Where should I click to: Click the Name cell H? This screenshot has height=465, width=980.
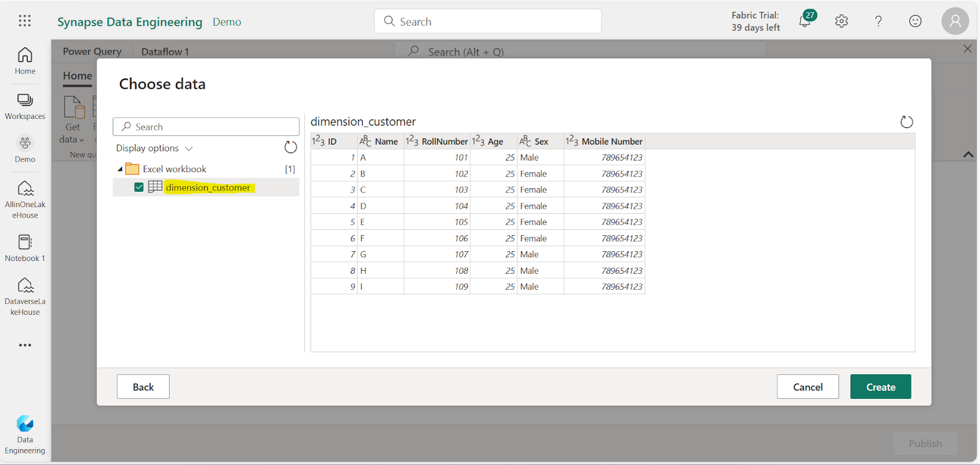380,271
